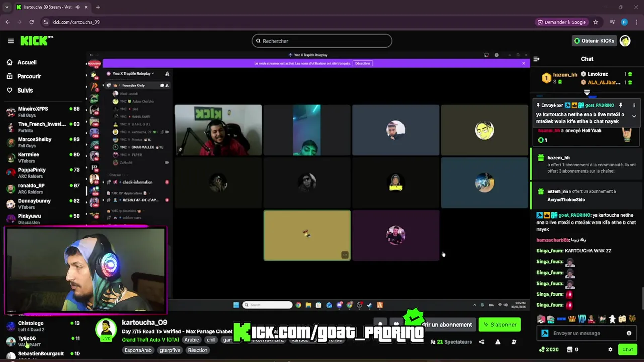Report stream with warning triangle icon
Image resolution: width=644 pixels, height=362 pixels.
point(498,342)
